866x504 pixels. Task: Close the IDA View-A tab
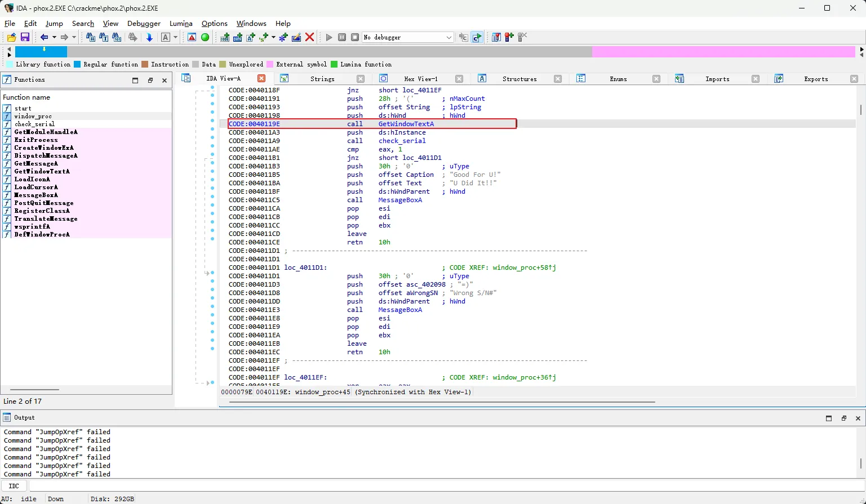click(261, 78)
